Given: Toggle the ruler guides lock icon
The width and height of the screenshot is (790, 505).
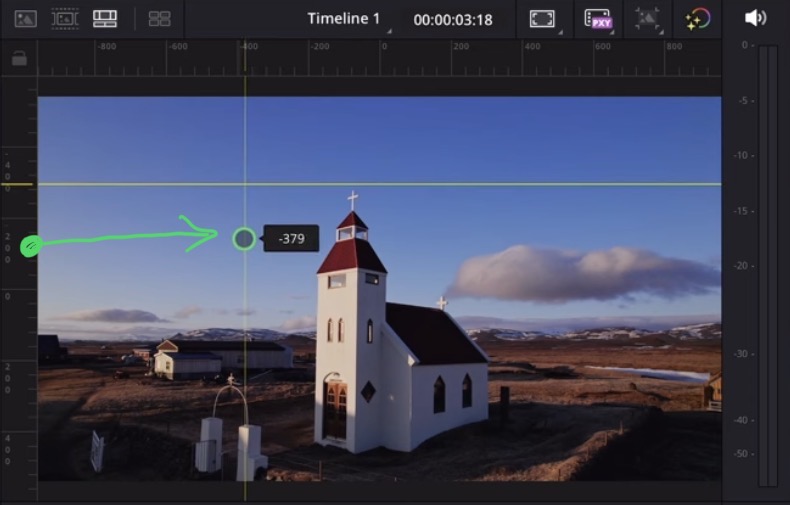Looking at the screenshot, I should [19, 59].
